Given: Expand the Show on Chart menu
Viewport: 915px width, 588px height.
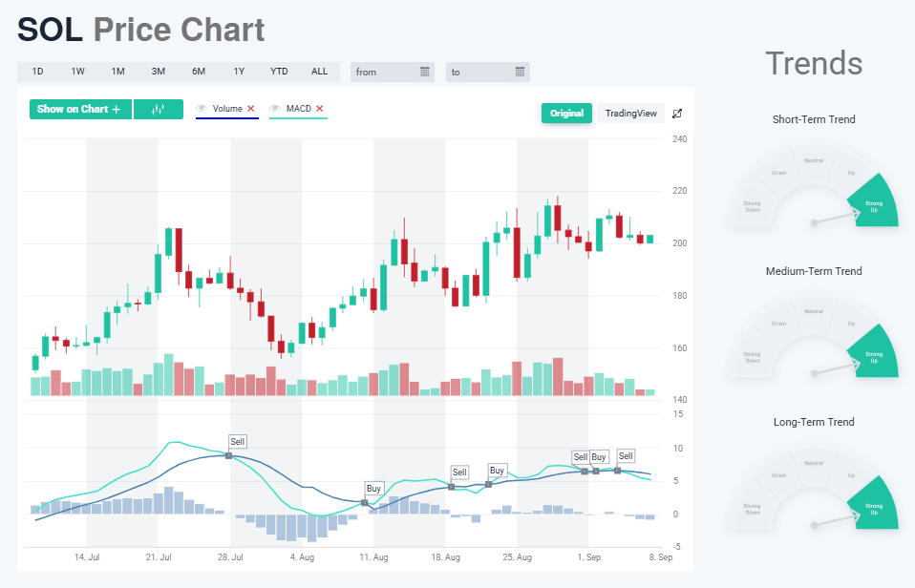Looking at the screenshot, I should 80,110.
